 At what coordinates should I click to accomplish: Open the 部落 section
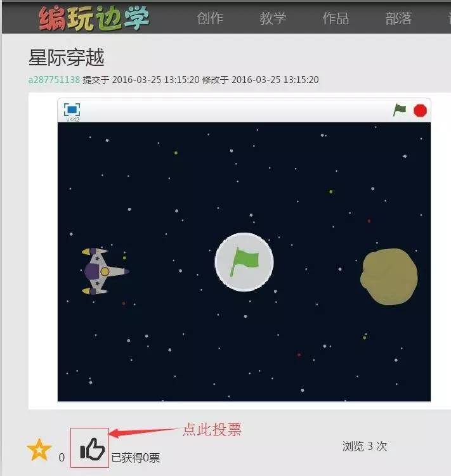(x=398, y=18)
